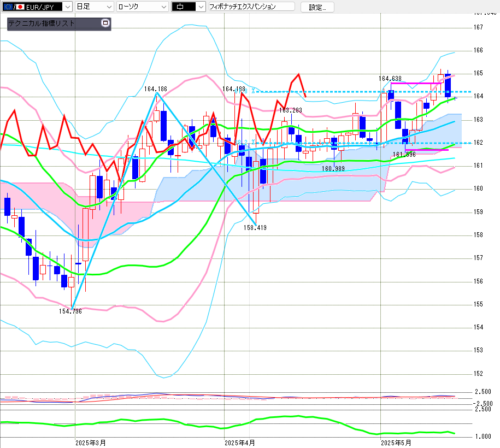Click the 153 price axis label

[478, 350]
